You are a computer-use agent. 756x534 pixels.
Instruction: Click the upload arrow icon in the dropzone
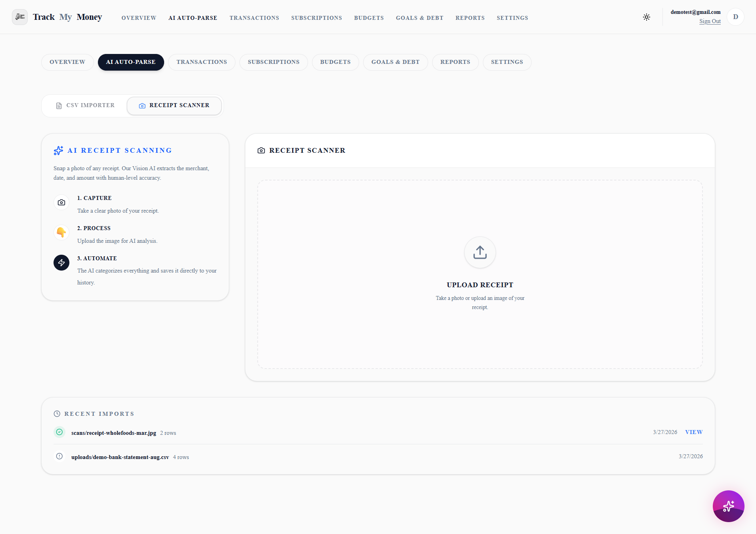[480, 252]
